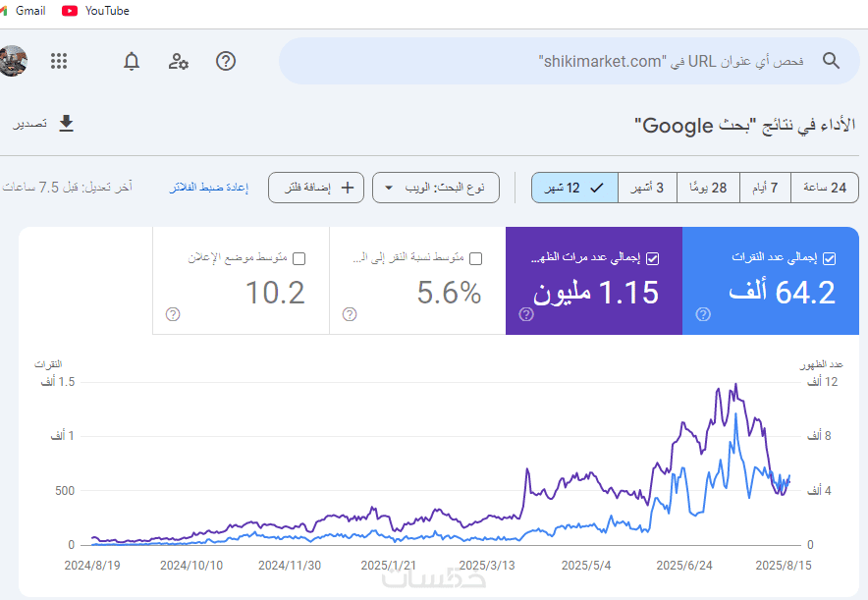The width and height of the screenshot is (868, 600).
Task: Open help for average position card
Action: pos(173,314)
